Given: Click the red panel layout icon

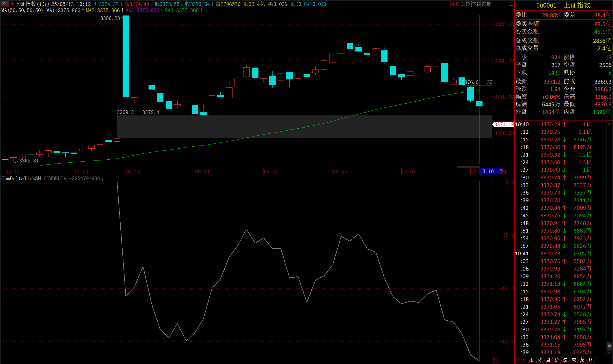Looking at the screenshot, I should click(x=511, y=4).
